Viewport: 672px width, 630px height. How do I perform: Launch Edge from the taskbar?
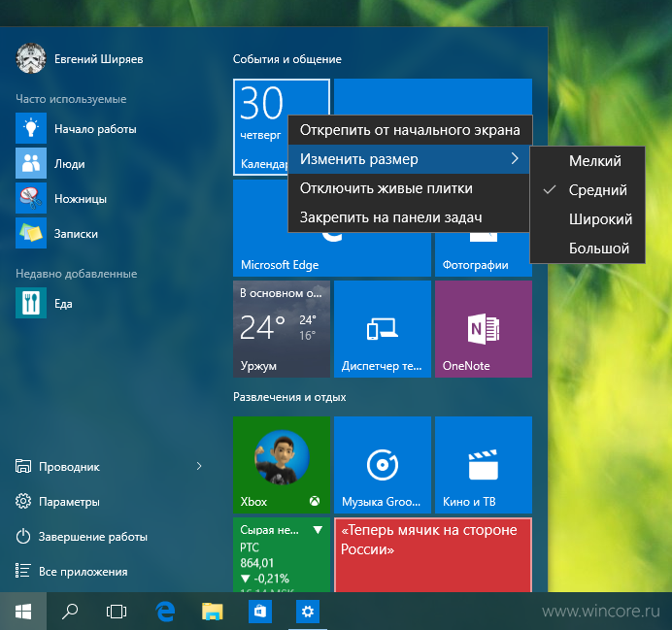tap(165, 612)
